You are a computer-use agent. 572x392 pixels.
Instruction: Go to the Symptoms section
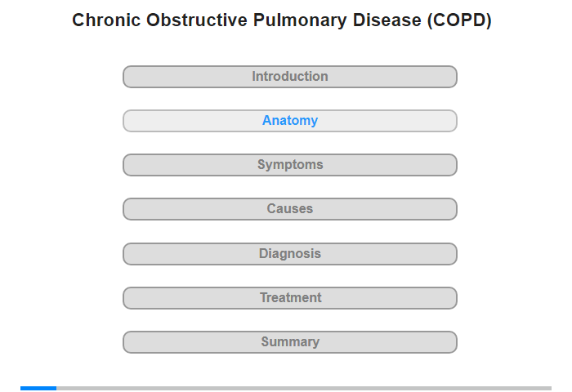[290, 165]
